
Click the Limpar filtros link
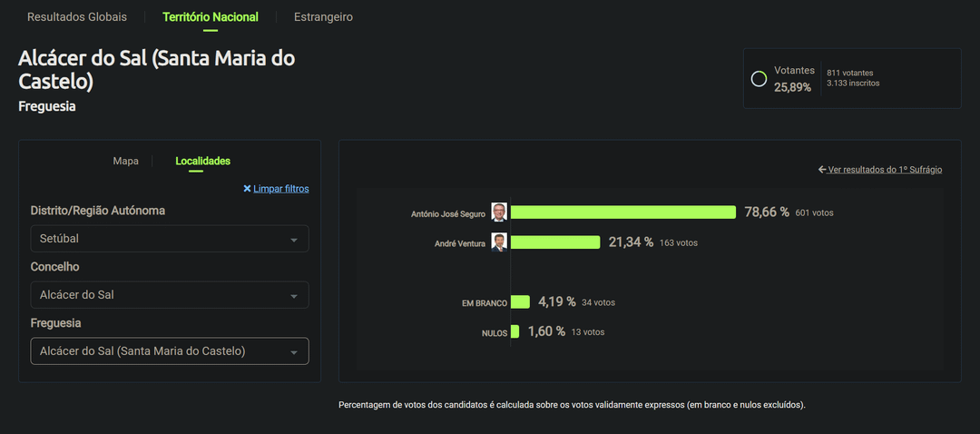coord(281,189)
